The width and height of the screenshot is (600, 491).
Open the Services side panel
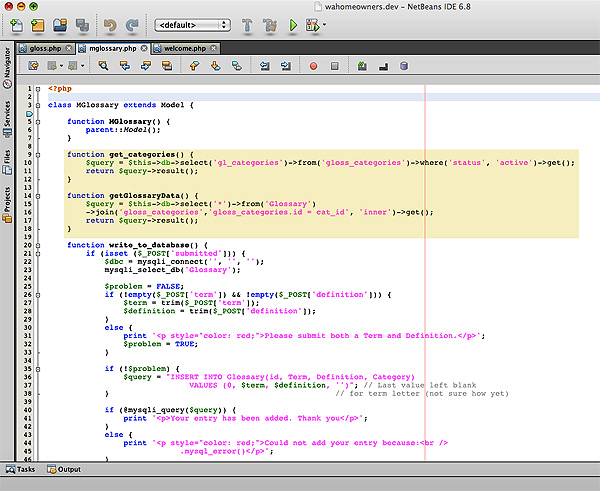(x=7, y=119)
